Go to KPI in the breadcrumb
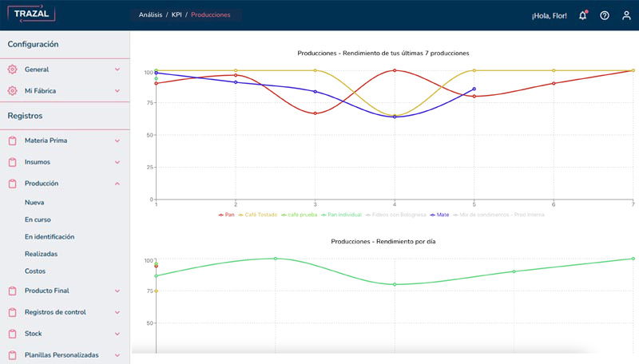Image resolution: width=639 pixels, height=364 pixels. tap(177, 15)
